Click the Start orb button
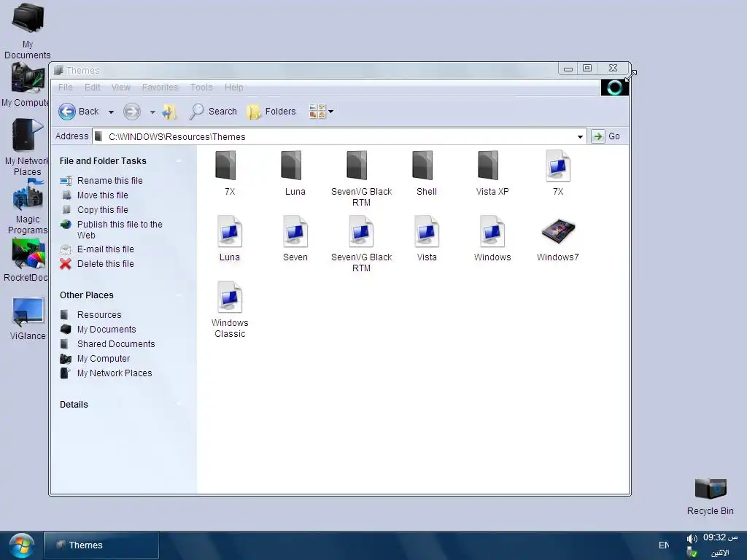This screenshot has width=747, height=560. pos(21,545)
